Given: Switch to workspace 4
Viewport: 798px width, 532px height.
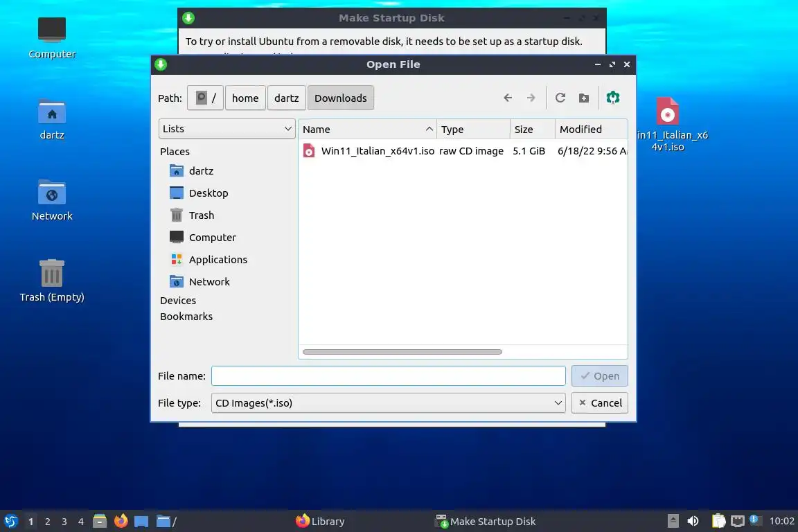Looking at the screenshot, I should coord(81,522).
